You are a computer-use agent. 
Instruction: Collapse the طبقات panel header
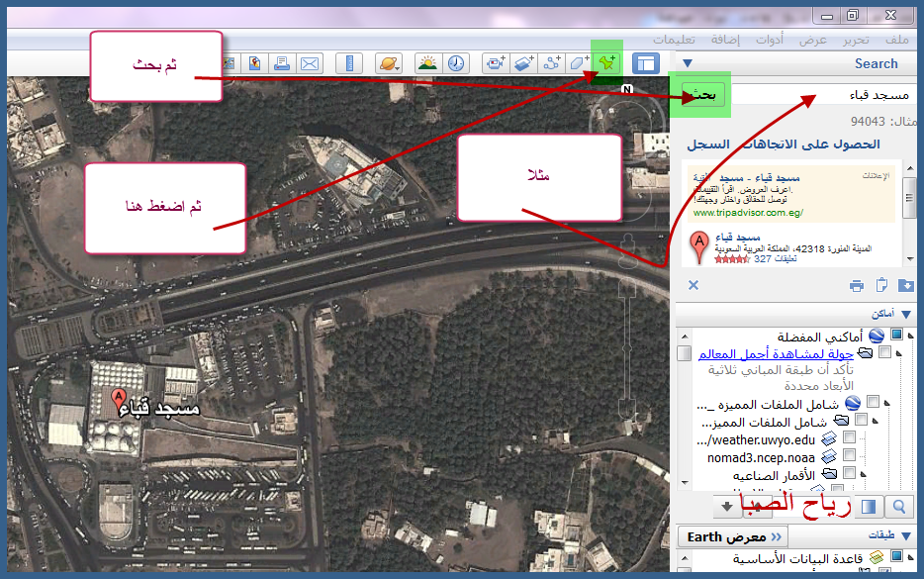pos(907,536)
